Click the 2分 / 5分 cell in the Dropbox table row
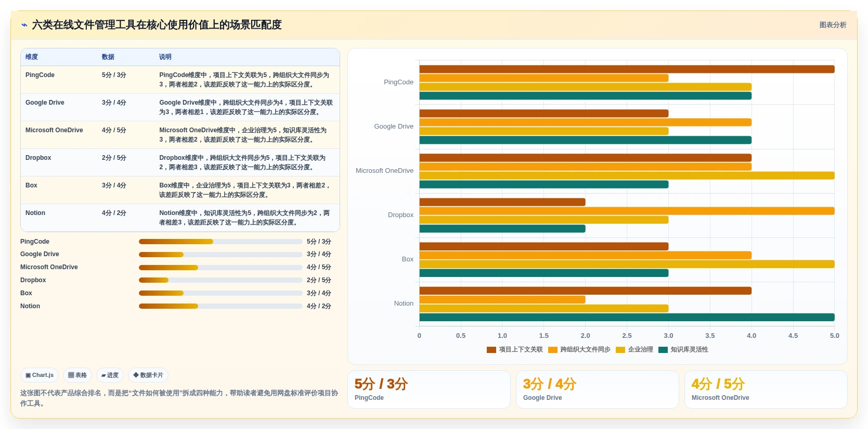Image resolution: width=868 pixels, height=429 pixels. click(114, 158)
